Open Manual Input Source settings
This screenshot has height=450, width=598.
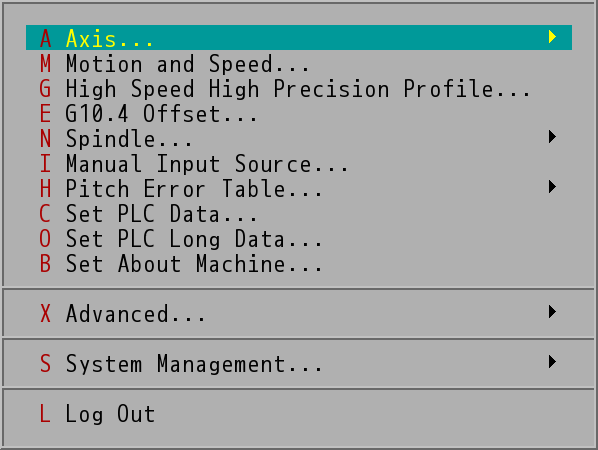(x=299, y=164)
